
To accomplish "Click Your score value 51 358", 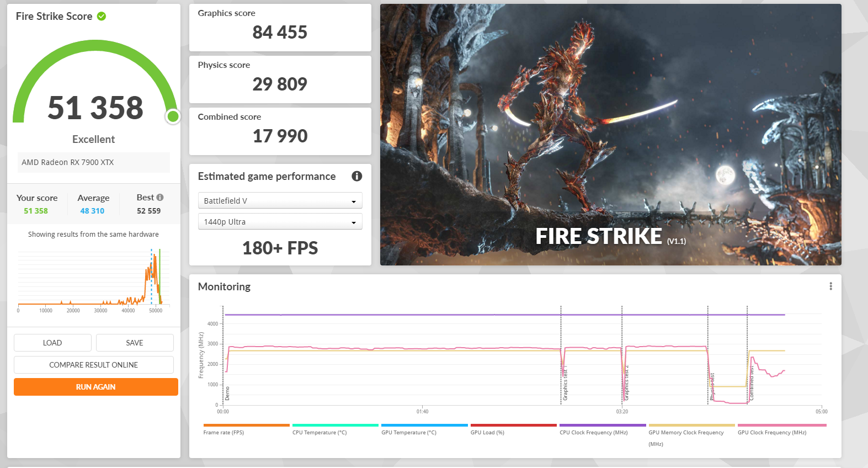I will tap(36, 211).
